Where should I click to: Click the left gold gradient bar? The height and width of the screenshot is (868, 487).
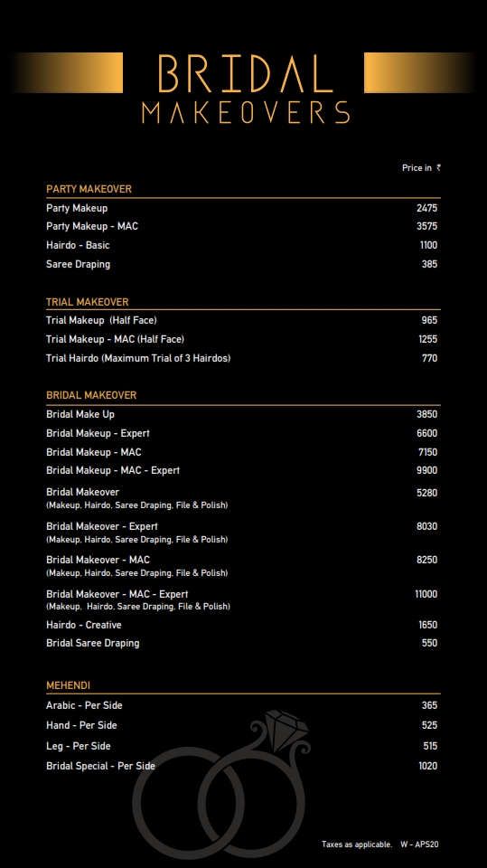(67, 72)
